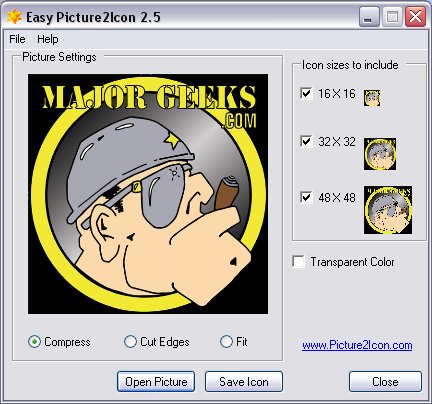Image resolution: width=432 pixels, height=404 pixels.
Task: Visit the www.Picture2Icon.com link
Action: 357,345
